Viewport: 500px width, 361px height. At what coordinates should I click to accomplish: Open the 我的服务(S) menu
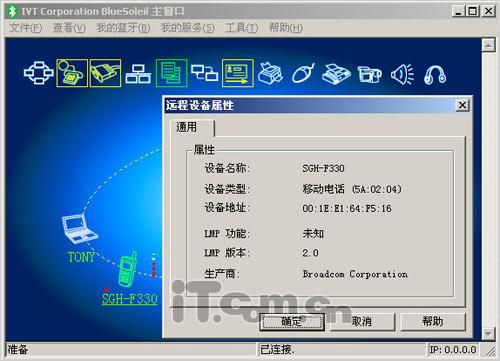(188, 28)
